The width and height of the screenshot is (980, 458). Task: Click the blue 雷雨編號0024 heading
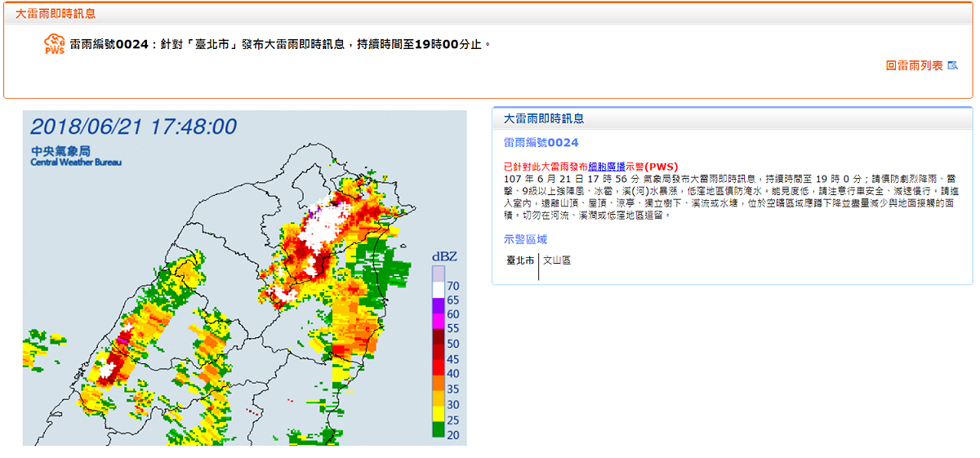point(541,142)
